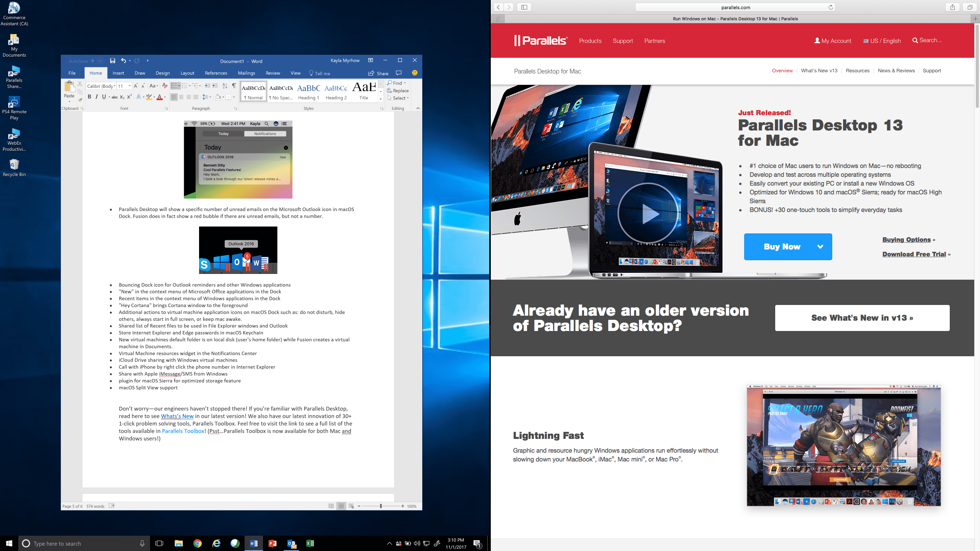Expand the Numbering list dropdown arrow
The width and height of the screenshot is (980, 551).
189,86
